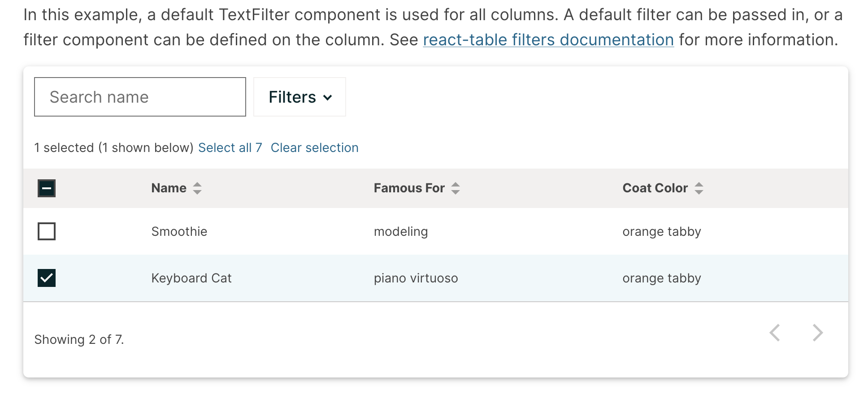This screenshot has height=399, width=868.
Task: Click the Coat Color sort icon
Action: click(700, 188)
